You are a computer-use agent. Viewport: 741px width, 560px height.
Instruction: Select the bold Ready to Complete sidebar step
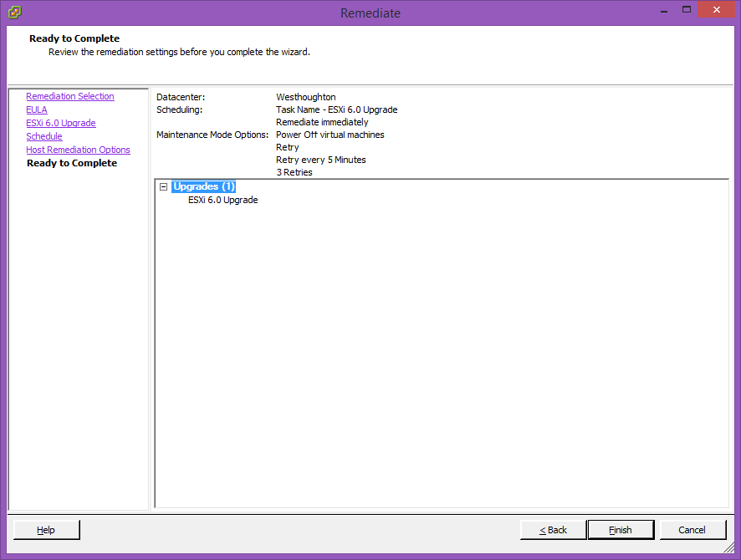click(72, 163)
